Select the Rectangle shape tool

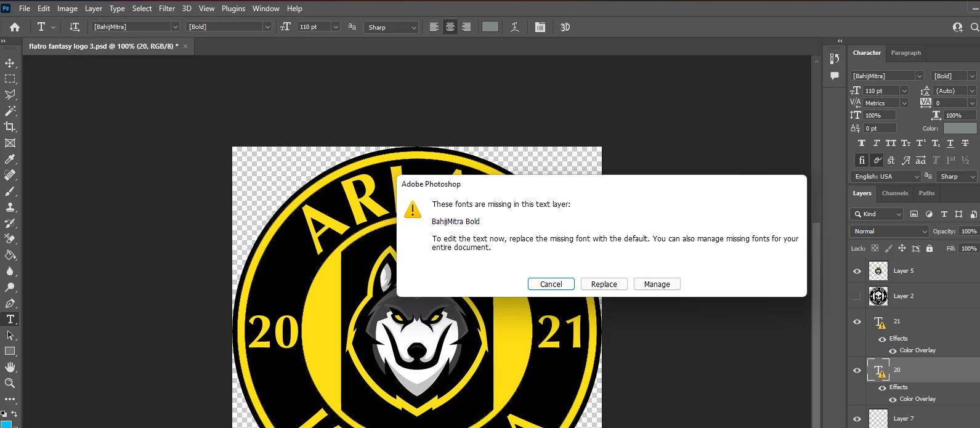(x=10, y=351)
